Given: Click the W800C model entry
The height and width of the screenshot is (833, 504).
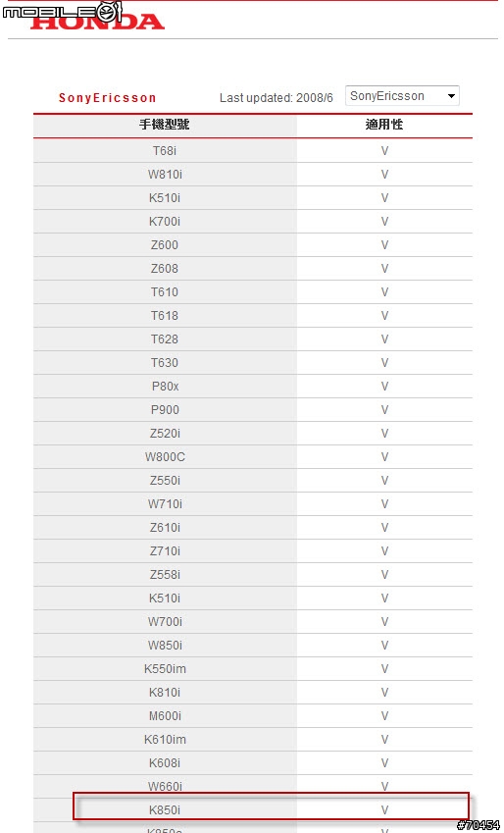Looking at the screenshot, I should [x=165, y=457].
